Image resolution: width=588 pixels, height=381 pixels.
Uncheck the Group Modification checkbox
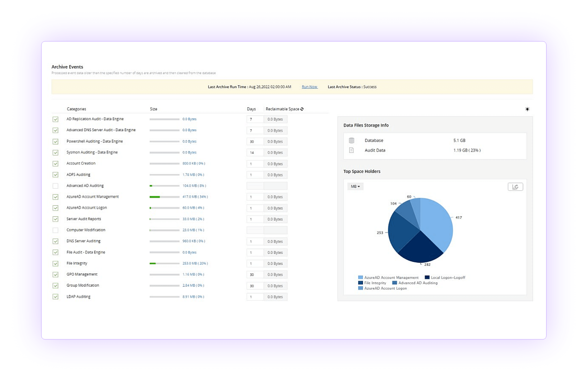pos(55,285)
